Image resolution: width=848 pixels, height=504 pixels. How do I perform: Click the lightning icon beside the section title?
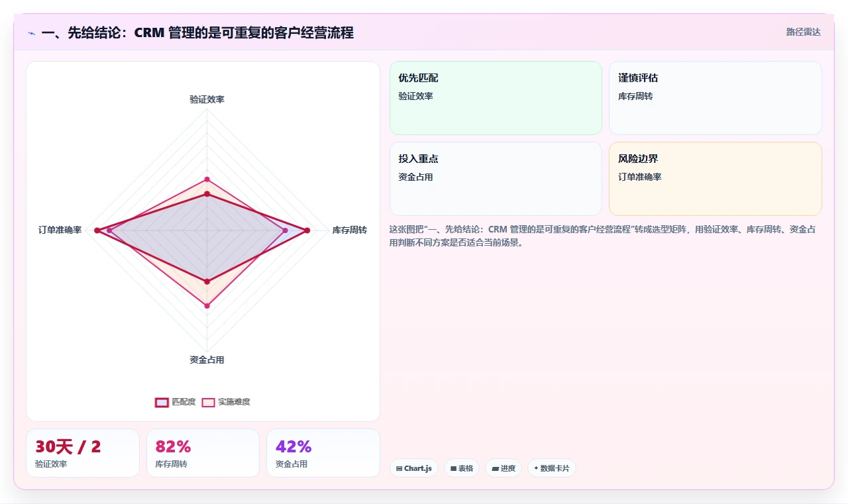pyautogui.click(x=31, y=33)
